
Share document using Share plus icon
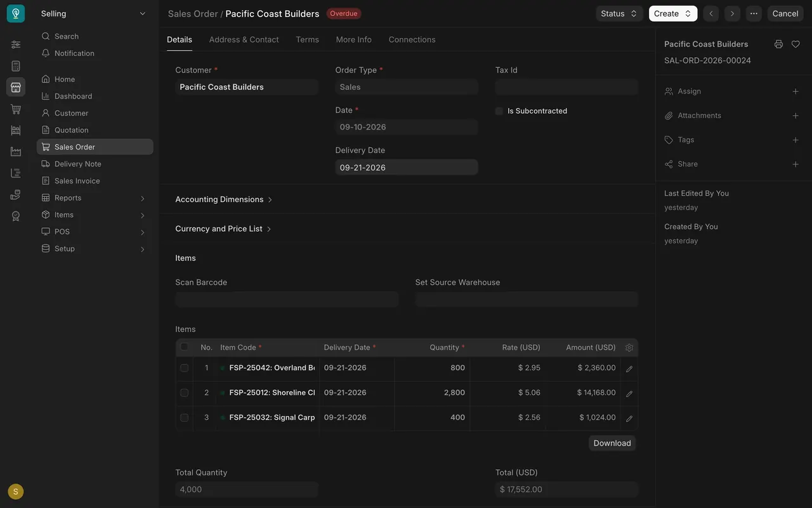796,164
